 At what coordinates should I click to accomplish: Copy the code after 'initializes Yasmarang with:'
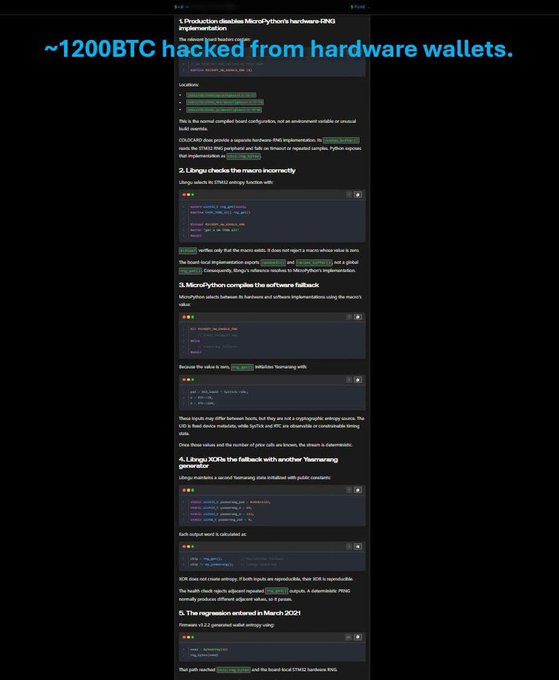click(358, 380)
